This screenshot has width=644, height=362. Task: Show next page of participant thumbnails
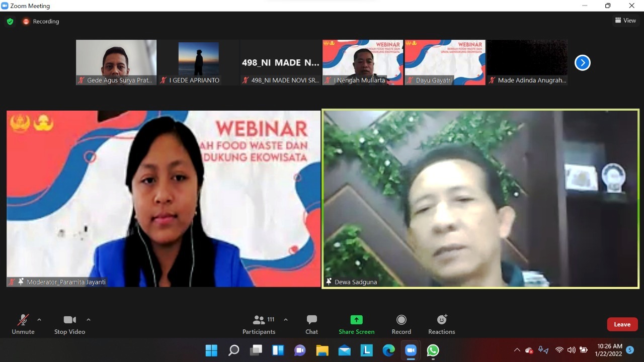(582, 63)
